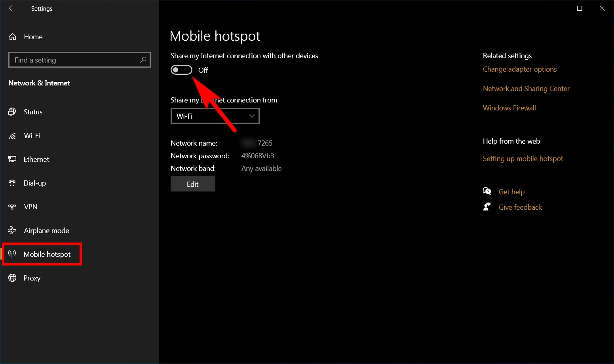Screen dimensions: 614x364
Task: Click the Give feedback person icon
Action: coord(487,207)
